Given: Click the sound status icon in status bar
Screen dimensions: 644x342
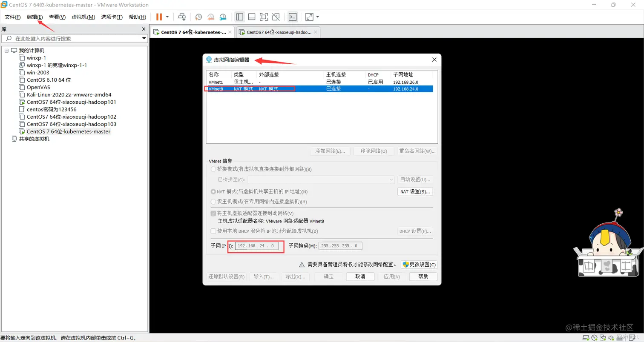Looking at the screenshot, I should tap(610, 338).
